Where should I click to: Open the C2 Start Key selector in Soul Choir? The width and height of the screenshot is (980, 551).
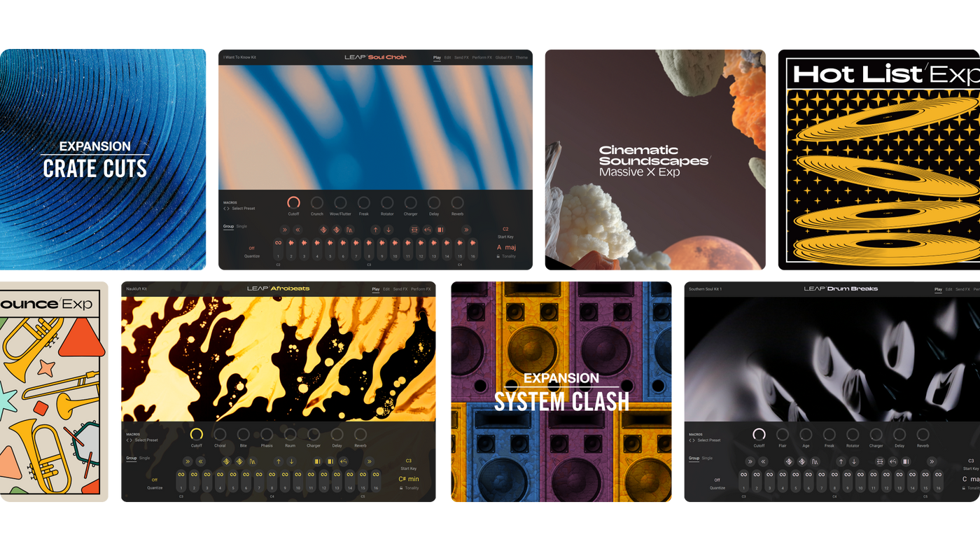(x=505, y=229)
